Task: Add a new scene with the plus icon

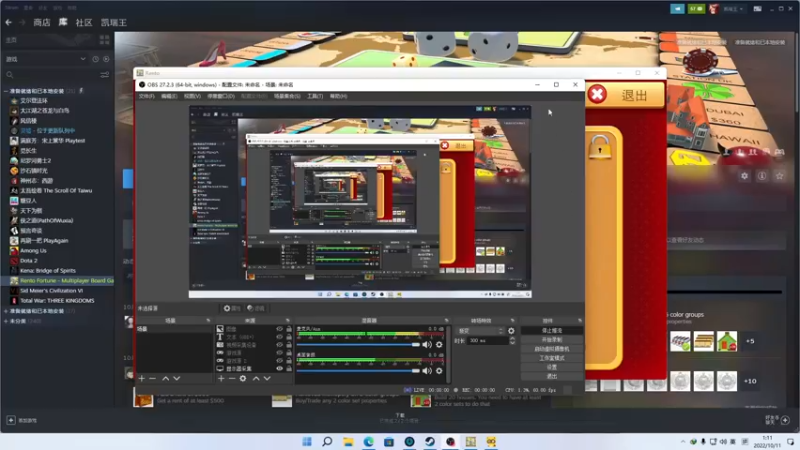Action: (142, 379)
